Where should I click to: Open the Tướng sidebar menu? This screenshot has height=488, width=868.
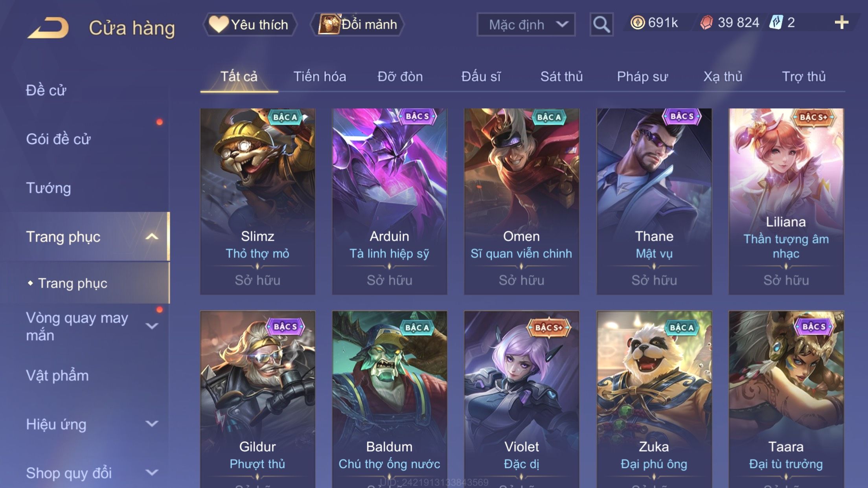click(x=49, y=188)
